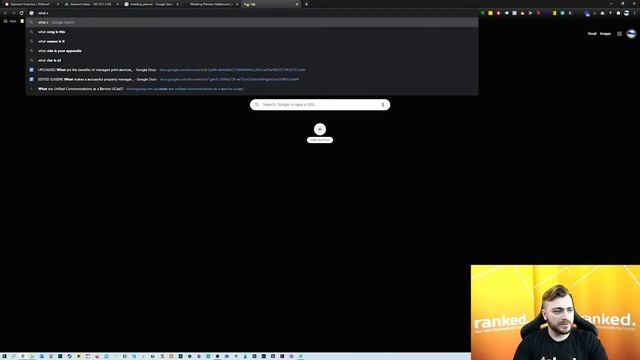
Task: Close the Keyword Ideas tab
Action: [118, 4]
